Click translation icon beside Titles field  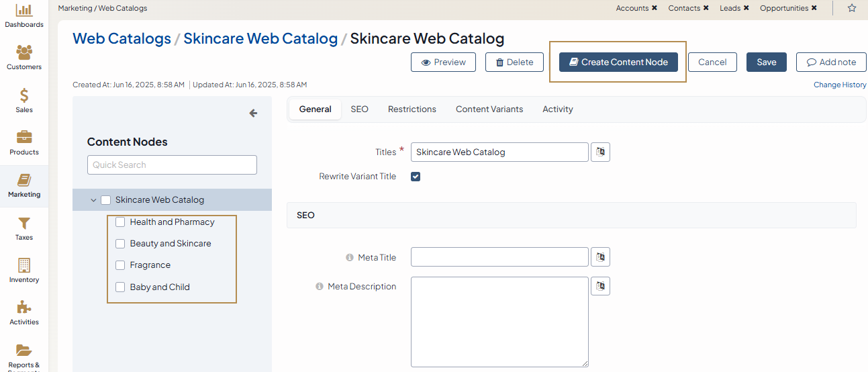click(x=600, y=152)
